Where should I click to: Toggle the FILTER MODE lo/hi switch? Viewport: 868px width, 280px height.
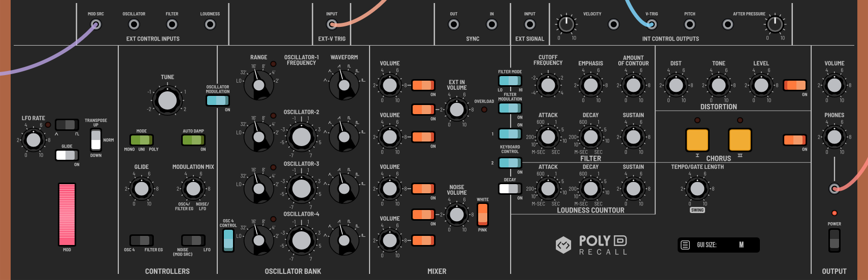510,81
